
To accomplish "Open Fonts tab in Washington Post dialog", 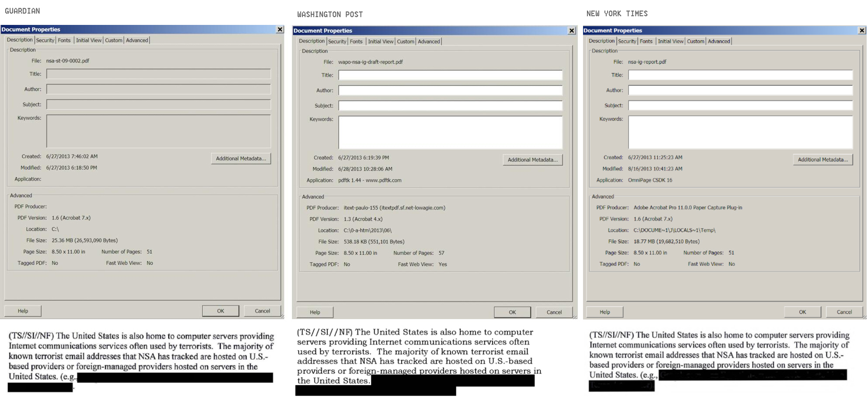I will 356,42.
